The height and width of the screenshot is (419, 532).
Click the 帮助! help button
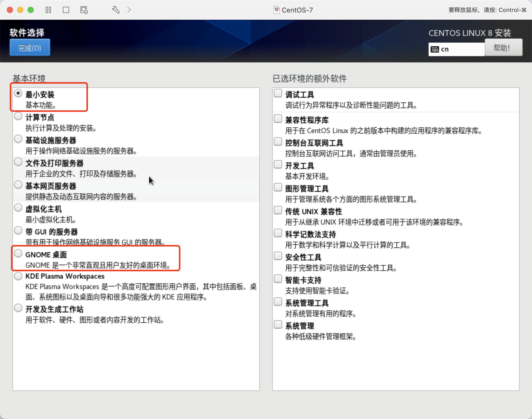point(503,48)
